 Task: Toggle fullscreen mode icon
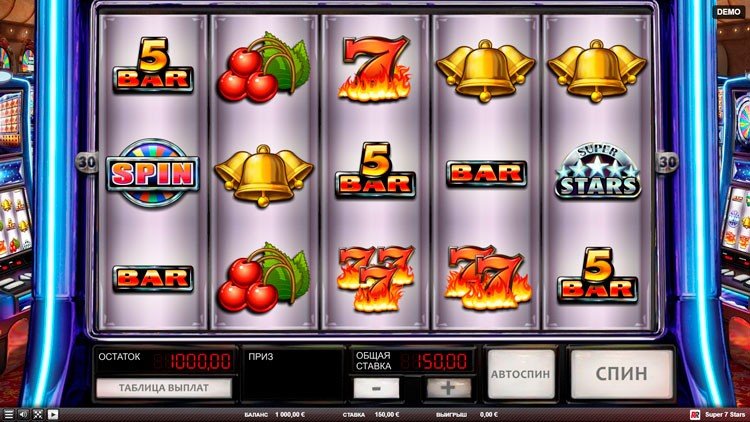(38, 414)
